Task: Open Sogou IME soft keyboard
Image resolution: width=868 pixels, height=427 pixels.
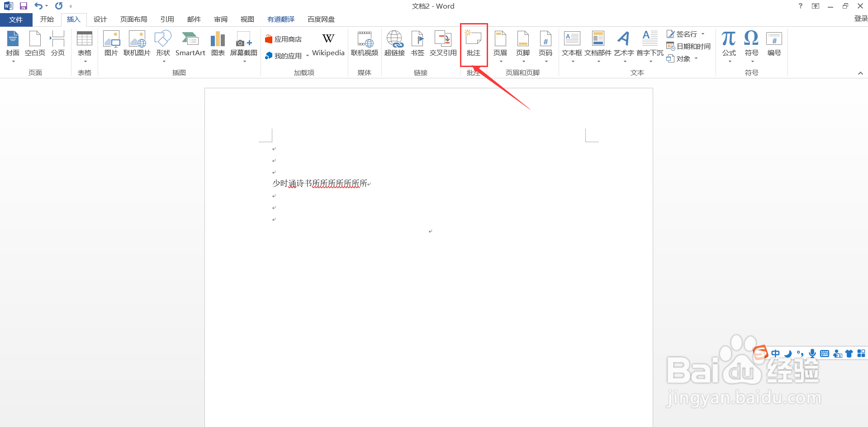Action: coord(825,354)
